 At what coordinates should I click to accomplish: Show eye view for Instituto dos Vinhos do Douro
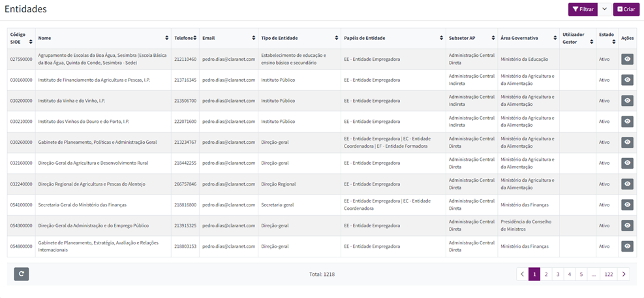(x=627, y=122)
